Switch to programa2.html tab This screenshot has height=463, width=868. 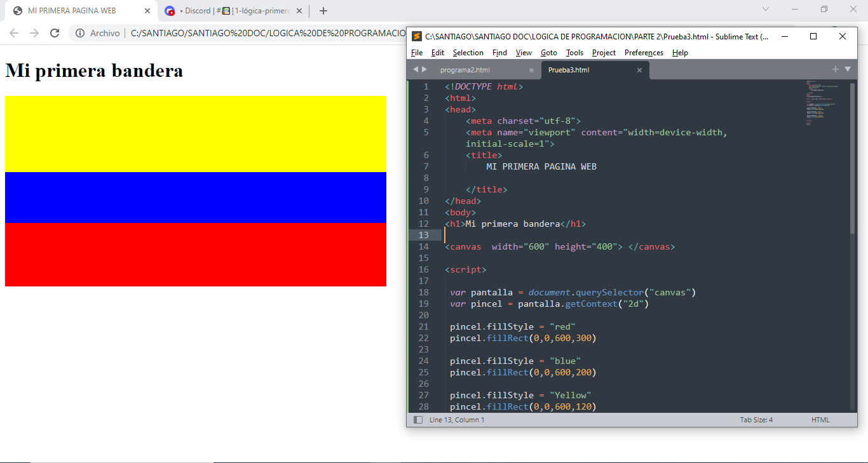tap(465, 70)
